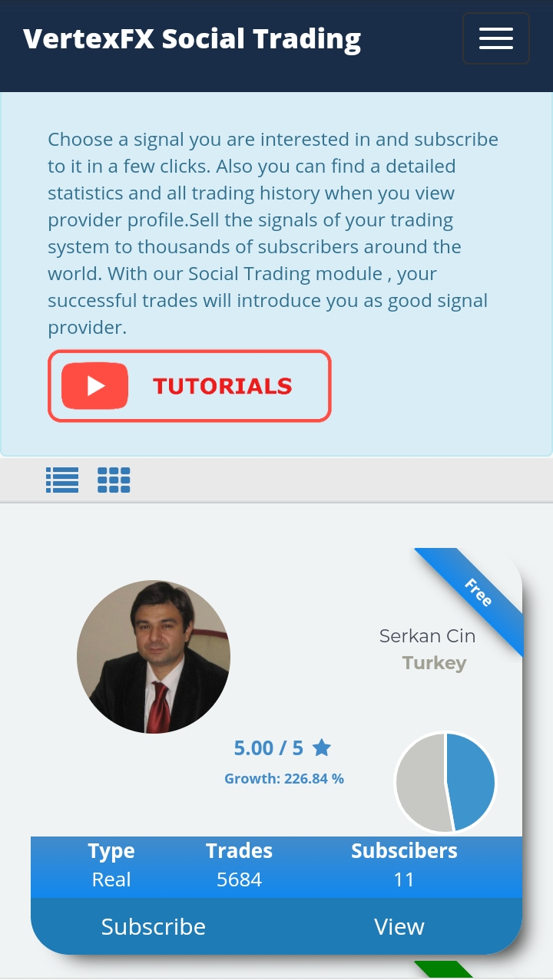Click the Growth 226.84 % text

pyautogui.click(x=284, y=778)
